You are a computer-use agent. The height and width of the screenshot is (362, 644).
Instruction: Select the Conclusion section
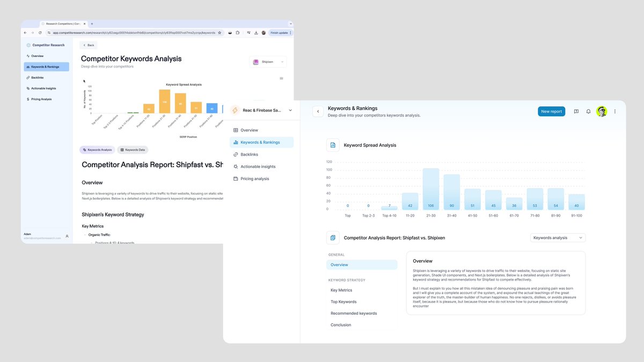(x=341, y=325)
